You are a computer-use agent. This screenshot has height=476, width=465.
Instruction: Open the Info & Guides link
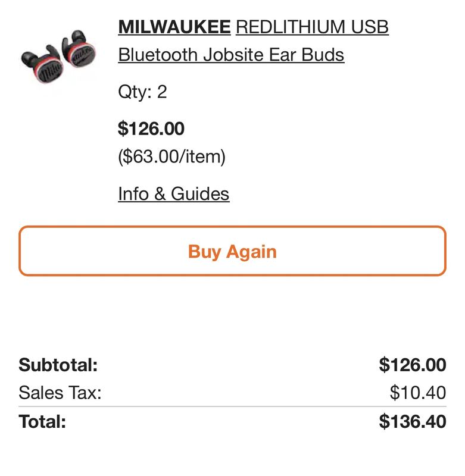(x=174, y=194)
